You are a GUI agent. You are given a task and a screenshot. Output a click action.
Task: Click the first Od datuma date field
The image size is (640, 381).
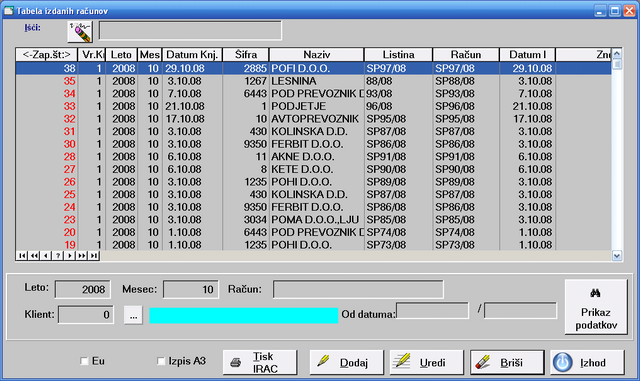click(x=432, y=310)
